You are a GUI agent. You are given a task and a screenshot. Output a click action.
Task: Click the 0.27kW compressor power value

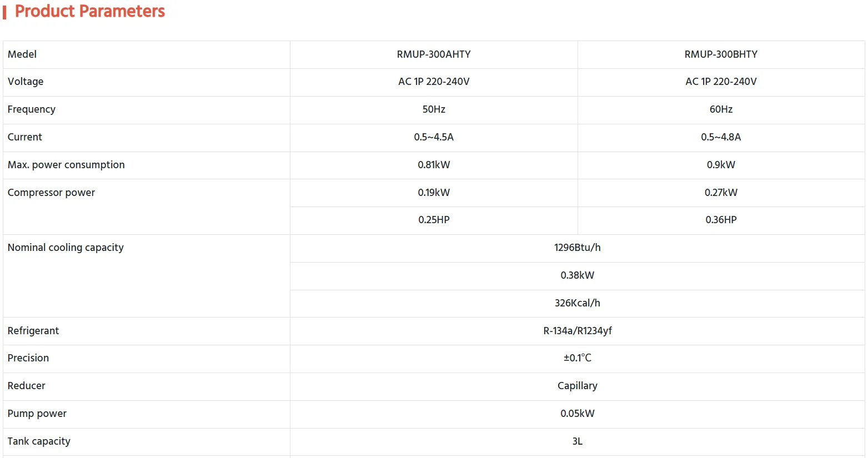pos(721,193)
